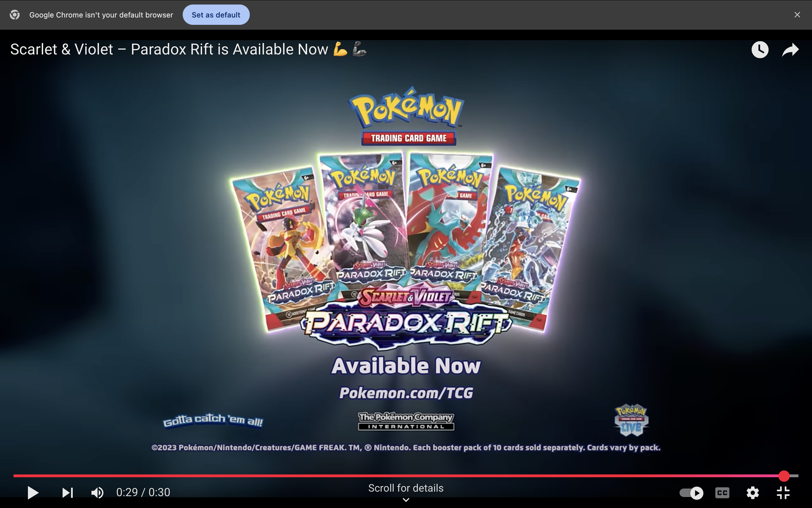Screen dimensions: 812x508
Task: Click the 0:29 / 0:30 time display
Action: point(143,492)
